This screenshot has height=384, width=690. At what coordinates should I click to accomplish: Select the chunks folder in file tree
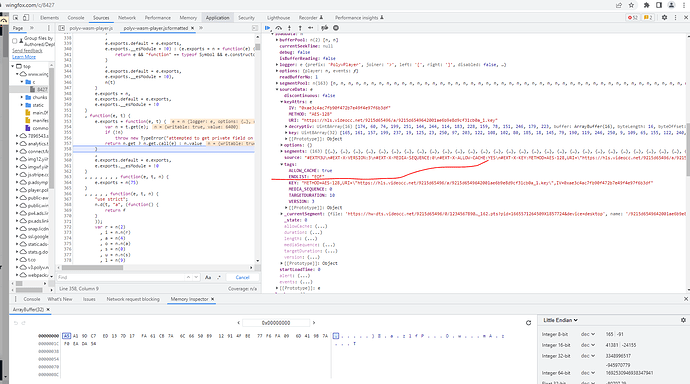pos(40,97)
